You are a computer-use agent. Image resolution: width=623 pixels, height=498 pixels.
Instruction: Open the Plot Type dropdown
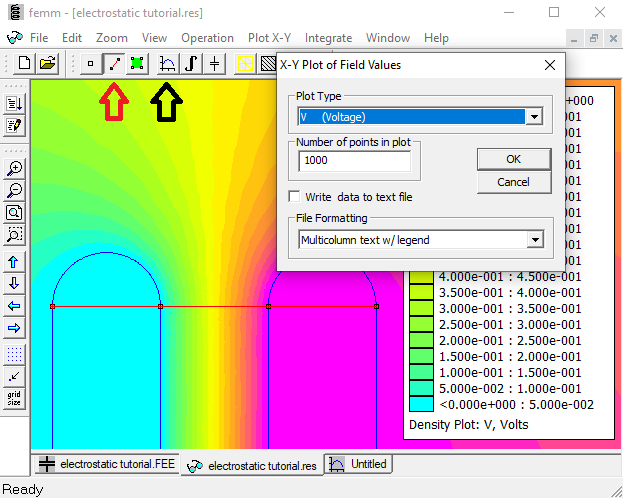[x=534, y=117]
